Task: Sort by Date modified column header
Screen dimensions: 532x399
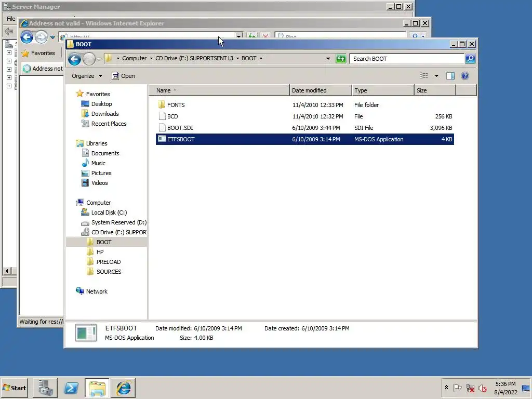Action: pos(321,90)
